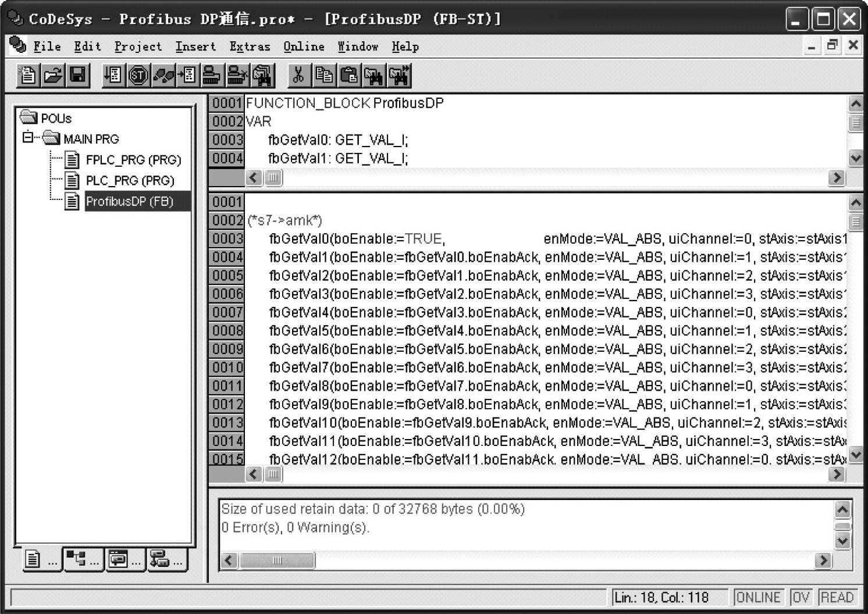Viewport: 868px width, 614px height.
Task: Click the code pane's right scroll arrow
Action: [836, 474]
